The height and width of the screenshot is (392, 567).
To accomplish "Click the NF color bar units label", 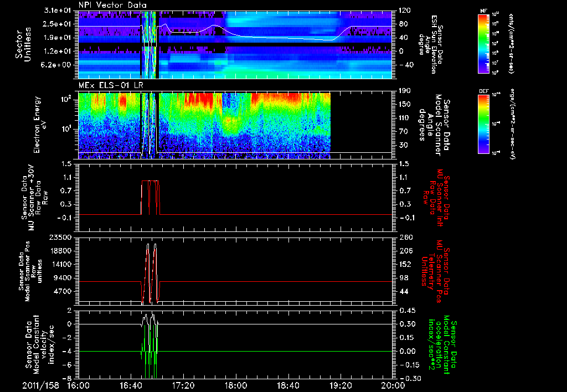I will click(511, 43).
